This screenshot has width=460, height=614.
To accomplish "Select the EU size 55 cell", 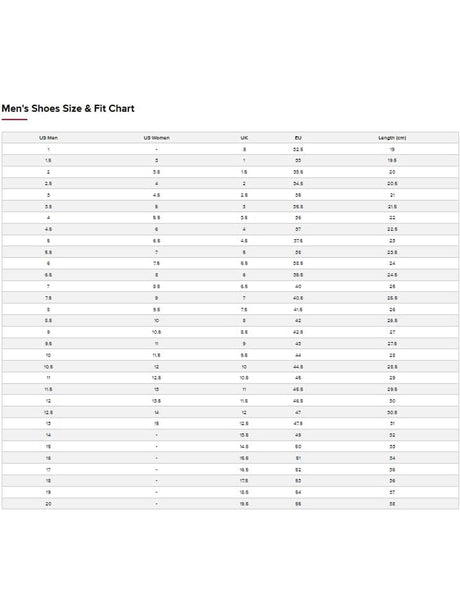I will pyautogui.click(x=298, y=504).
